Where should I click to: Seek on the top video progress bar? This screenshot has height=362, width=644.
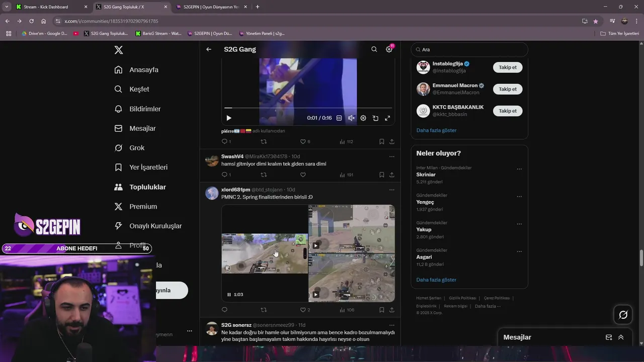(308, 108)
